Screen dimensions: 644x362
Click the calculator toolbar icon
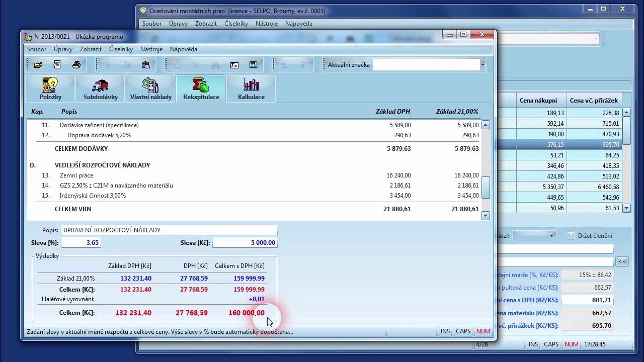pos(254,65)
